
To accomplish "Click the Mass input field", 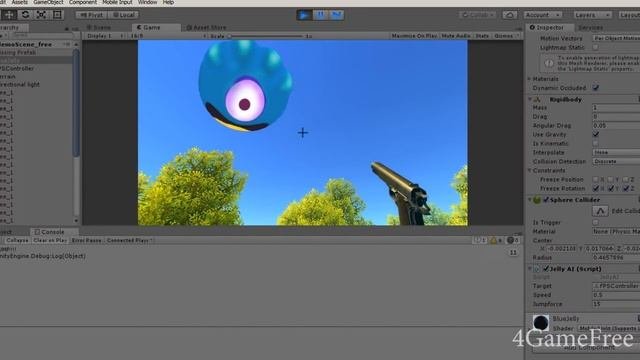I will click(x=616, y=107).
